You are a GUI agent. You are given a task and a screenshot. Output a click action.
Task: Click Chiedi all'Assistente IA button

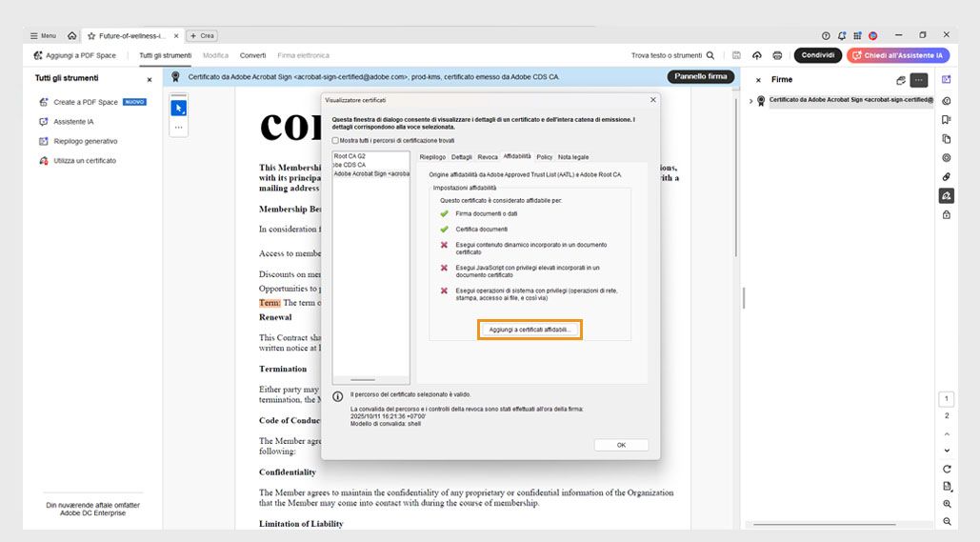tap(897, 55)
